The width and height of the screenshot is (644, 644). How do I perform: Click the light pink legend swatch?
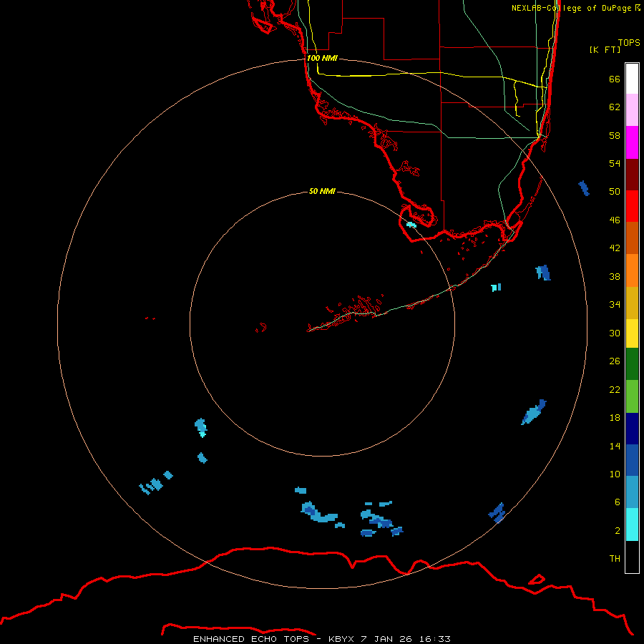(x=632, y=109)
